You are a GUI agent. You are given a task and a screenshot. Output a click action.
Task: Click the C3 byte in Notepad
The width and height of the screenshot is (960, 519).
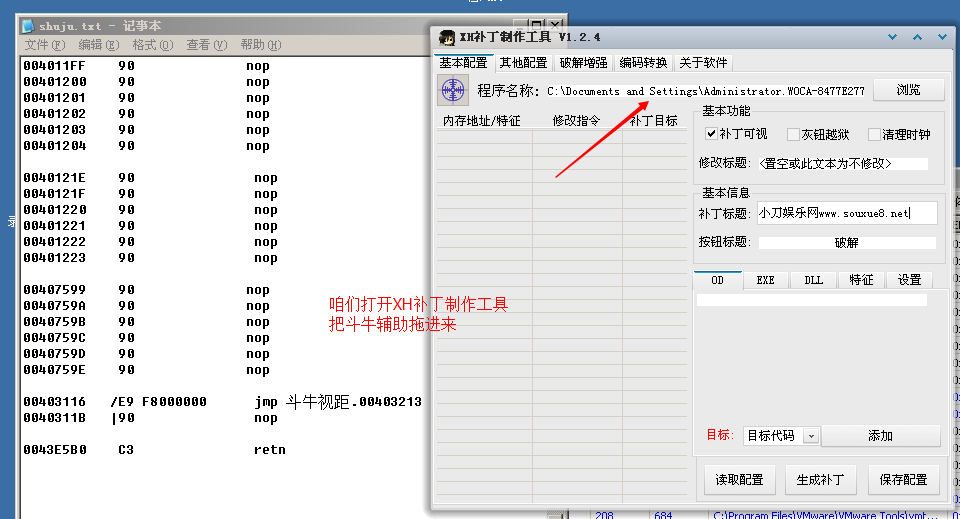[x=126, y=450]
